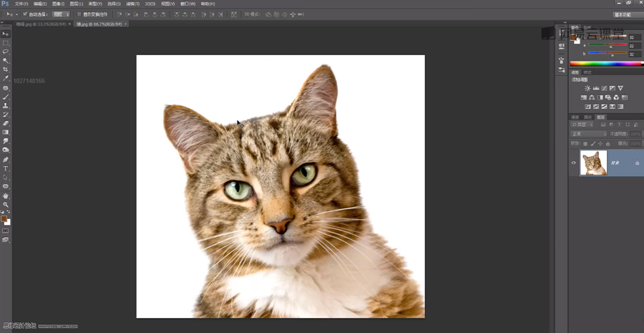644x333 pixels.
Task: Click the toolbar foreground color swatch
Action: [4, 218]
